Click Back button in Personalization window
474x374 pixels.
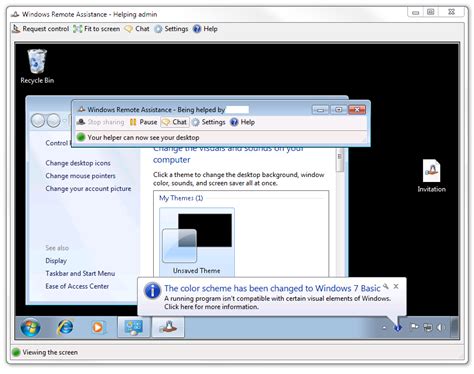(x=38, y=121)
